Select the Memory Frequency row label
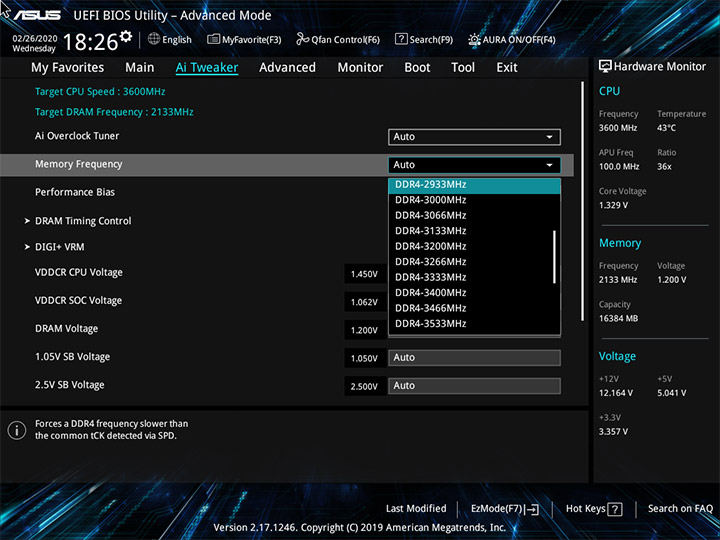This screenshot has width=720, height=540. point(79,164)
